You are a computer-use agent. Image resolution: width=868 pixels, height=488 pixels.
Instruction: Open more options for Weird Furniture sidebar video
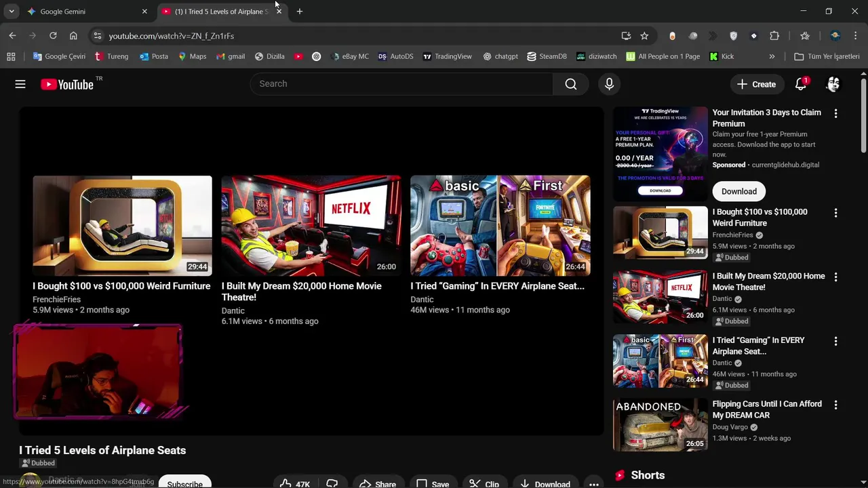click(835, 213)
